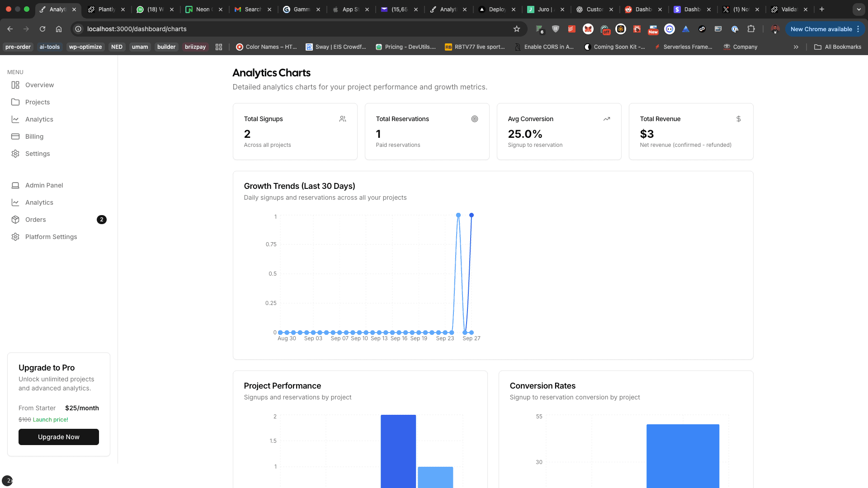Click the Orders box icon
The width and height of the screenshot is (868, 488).
coord(15,220)
